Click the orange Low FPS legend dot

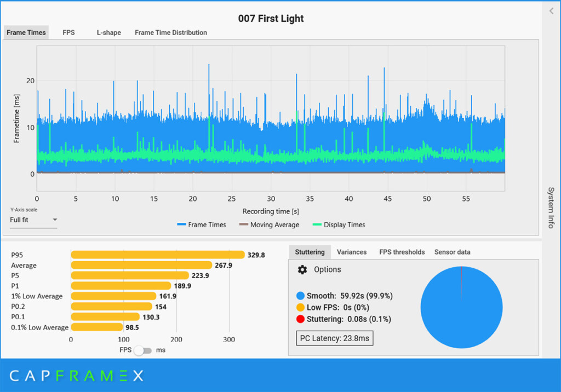tap(301, 308)
